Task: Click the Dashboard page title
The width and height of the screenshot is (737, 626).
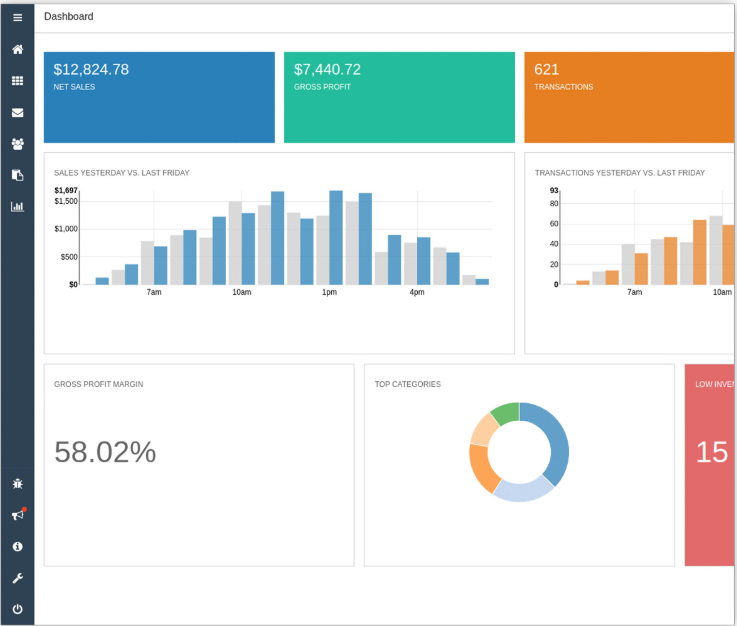Action: tap(69, 16)
